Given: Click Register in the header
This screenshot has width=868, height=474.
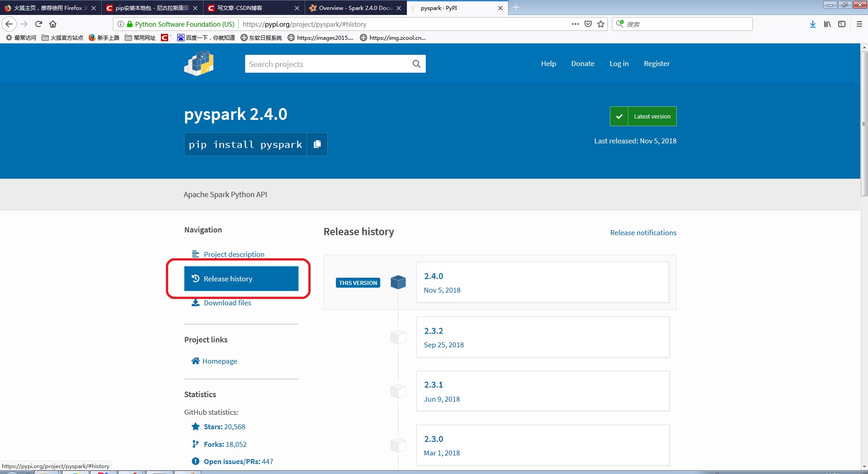Looking at the screenshot, I should click(x=657, y=64).
